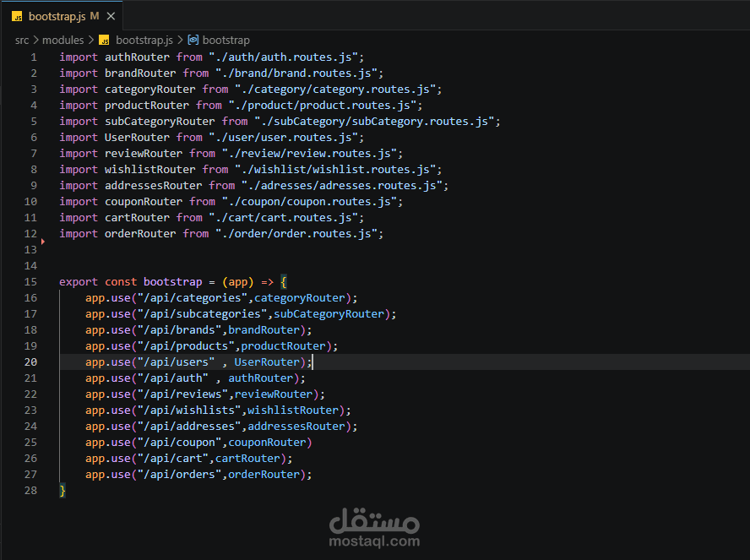
Task: Open the src breadcrumb dropdown
Action: pyautogui.click(x=22, y=40)
